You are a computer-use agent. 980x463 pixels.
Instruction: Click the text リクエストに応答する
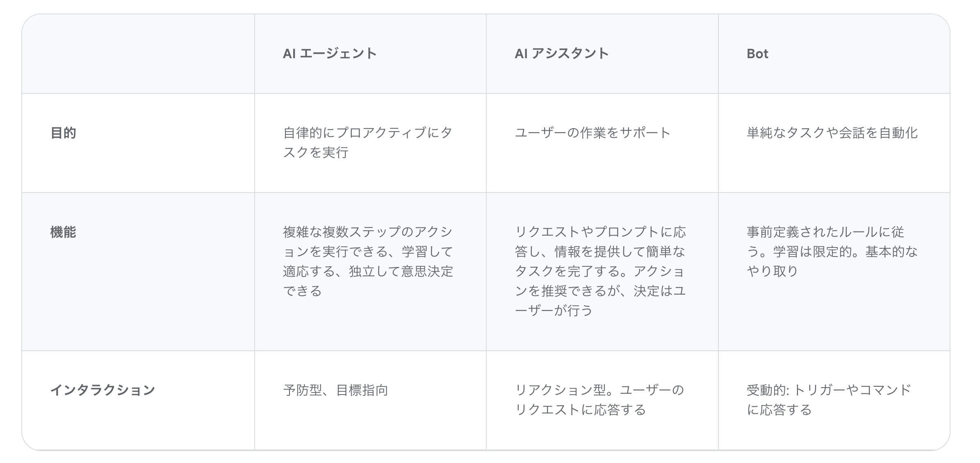click(x=580, y=409)
